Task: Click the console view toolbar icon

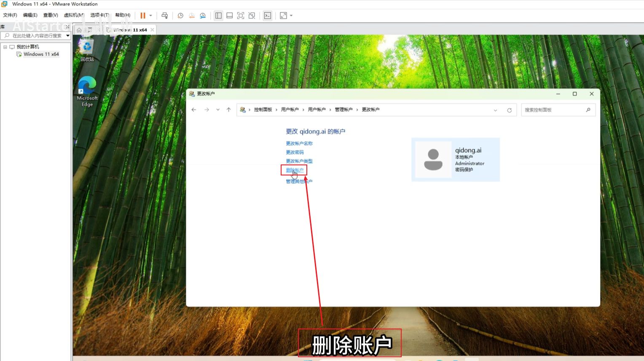Action: 268,16
